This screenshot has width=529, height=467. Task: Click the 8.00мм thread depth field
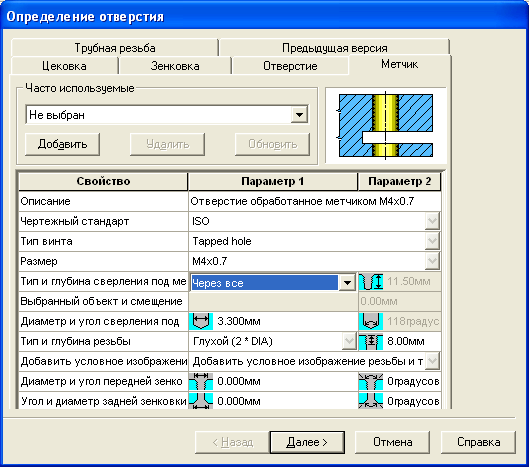(412, 341)
